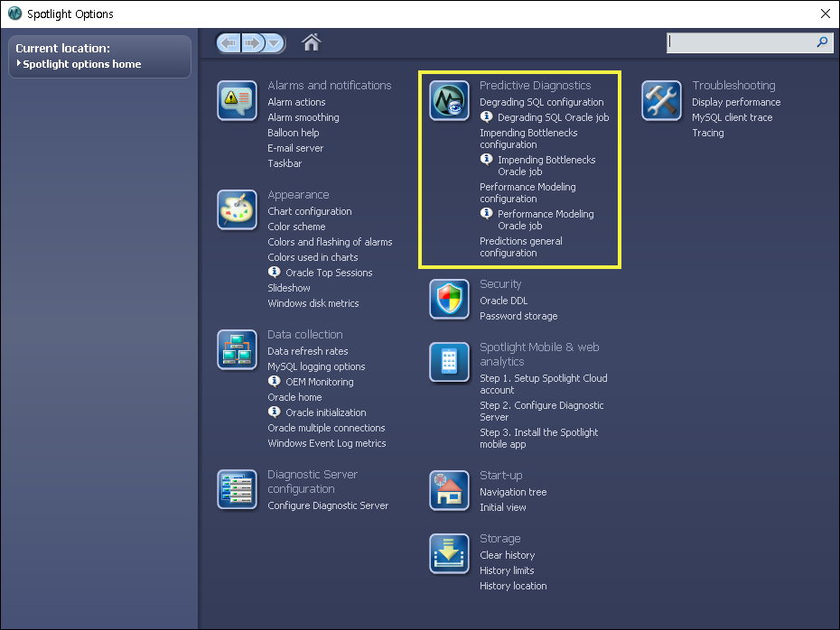Open Clear history storage option

(508, 555)
